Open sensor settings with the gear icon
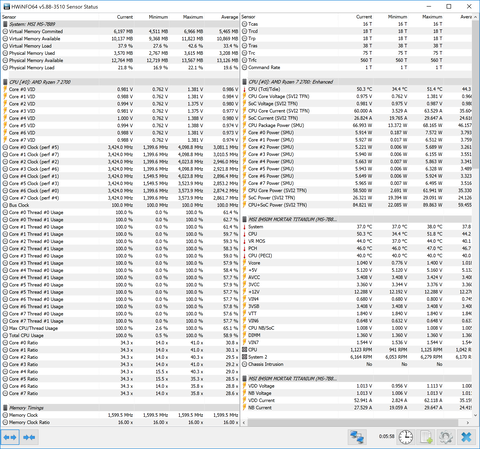The height and width of the screenshot is (449, 480). 446,437
